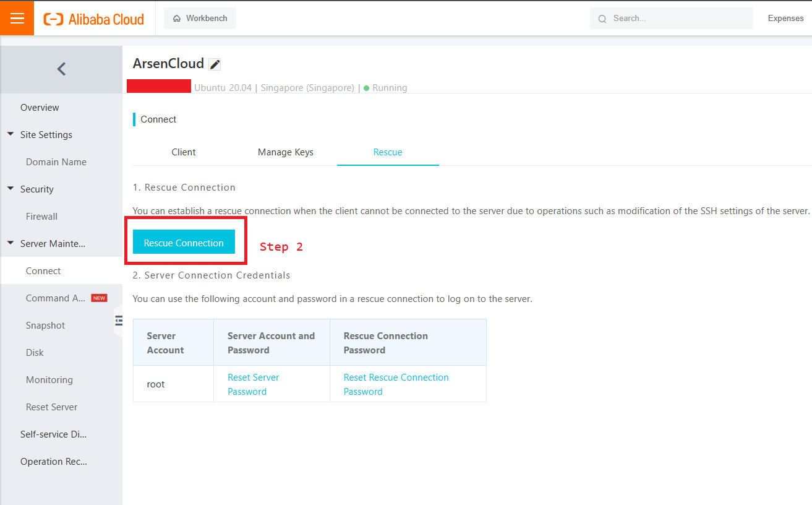
Task: Open Domain Name settings
Action: [x=56, y=162]
